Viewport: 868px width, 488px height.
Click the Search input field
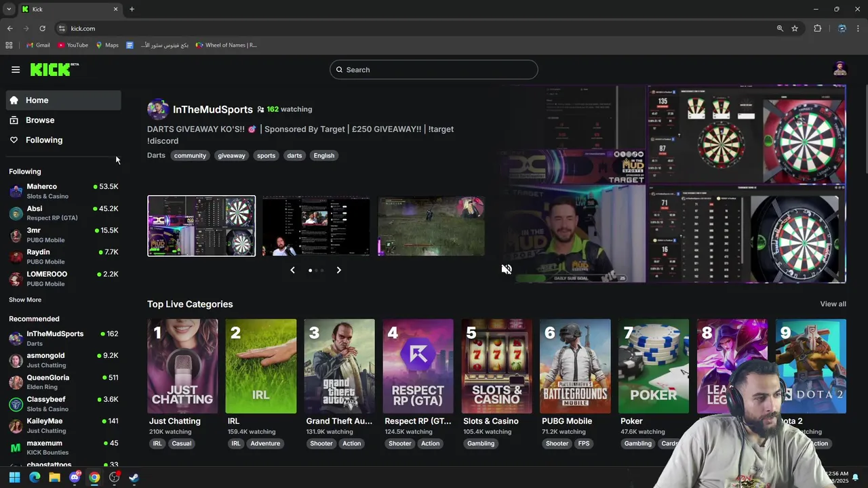tap(434, 70)
